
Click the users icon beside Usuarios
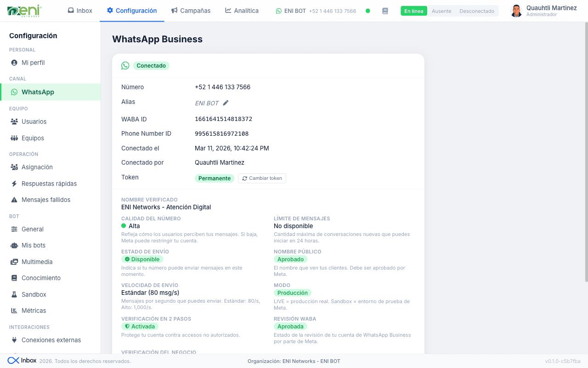pyautogui.click(x=14, y=121)
